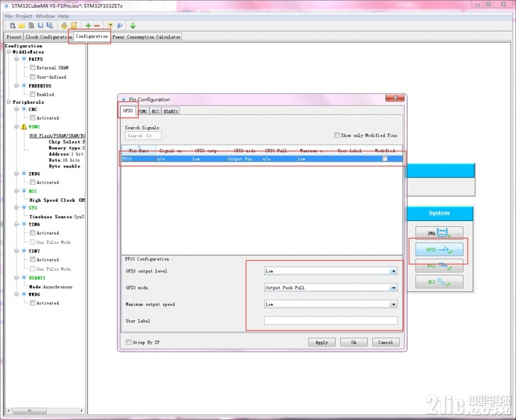The image size is (516, 420).
Task: Open the NVIC system button
Action: pos(439,265)
